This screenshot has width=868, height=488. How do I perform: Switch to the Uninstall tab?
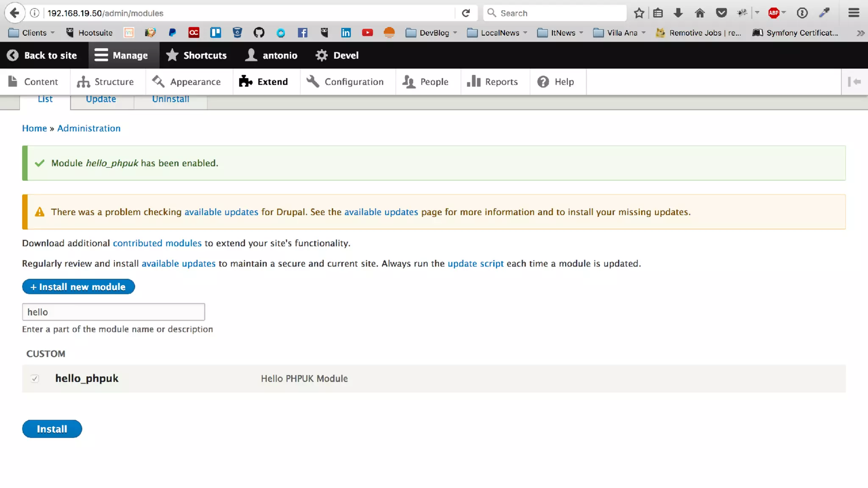click(x=170, y=100)
